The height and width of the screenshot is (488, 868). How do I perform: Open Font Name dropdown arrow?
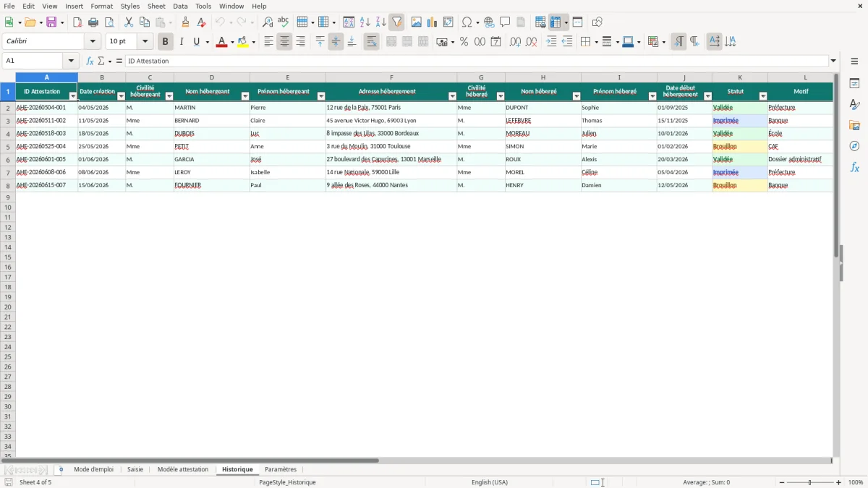93,42
